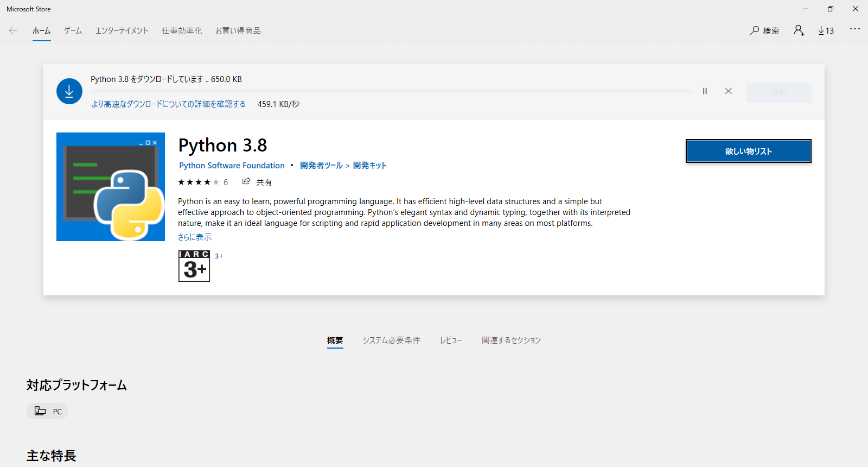Click the star rating with 6 reviews
Image resolution: width=868 pixels, height=467 pixels.
pos(203,182)
